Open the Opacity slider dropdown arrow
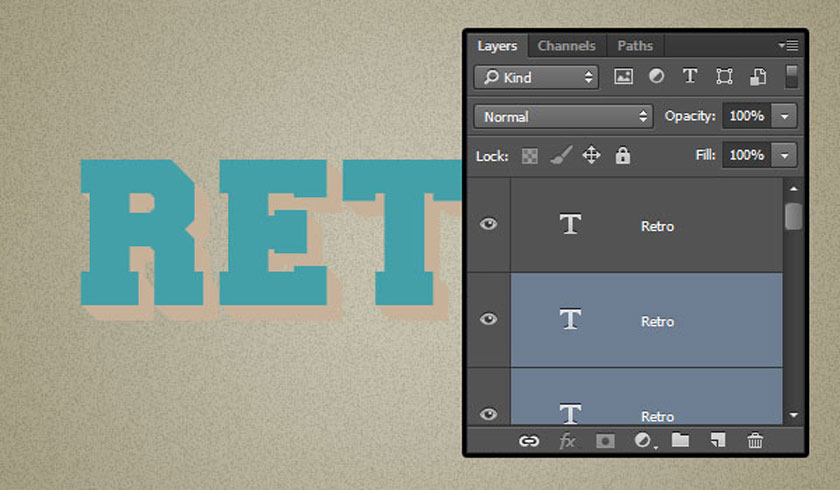Image resolution: width=840 pixels, height=490 pixels. click(784, 116)
